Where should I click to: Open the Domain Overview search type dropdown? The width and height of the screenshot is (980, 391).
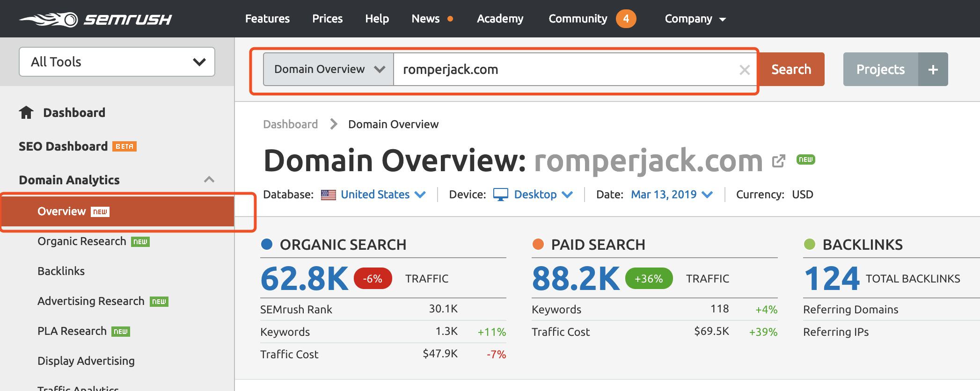pyautogui.click(x=329, y=69)
